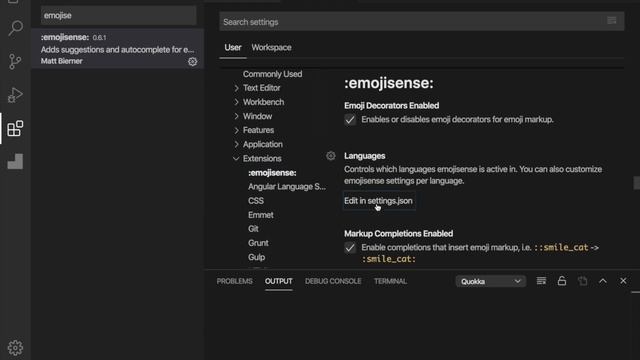The image size is (640, 360).
Task: Select Git extension settings
Action: [253, 229]
